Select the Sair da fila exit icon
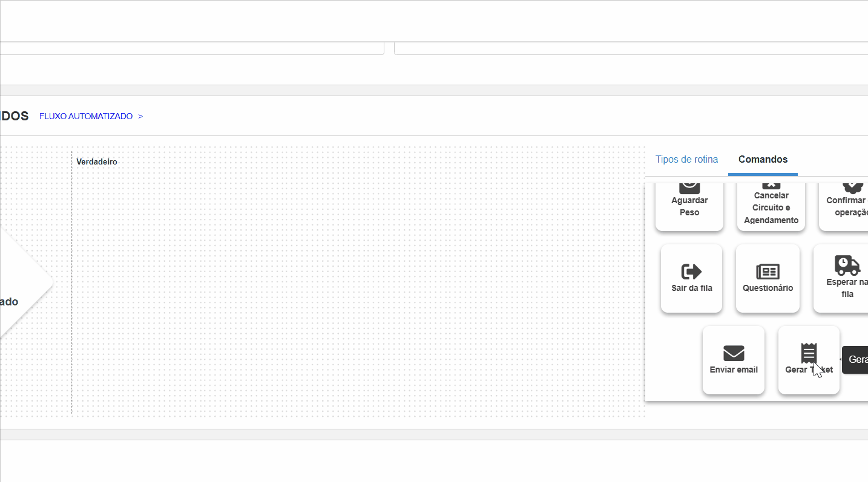 click(691, 272)
